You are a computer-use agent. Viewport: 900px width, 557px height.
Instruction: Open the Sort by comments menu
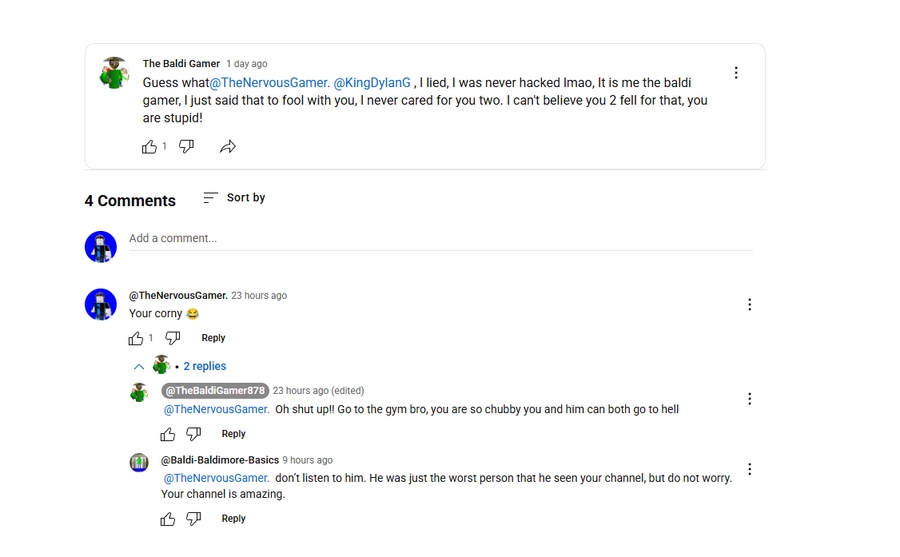click(234, 198)
